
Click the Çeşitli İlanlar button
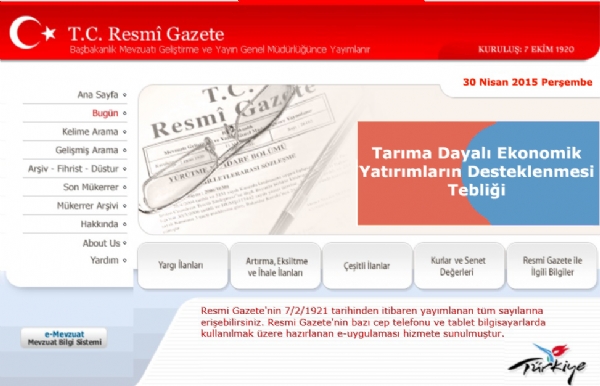(367, 265)
